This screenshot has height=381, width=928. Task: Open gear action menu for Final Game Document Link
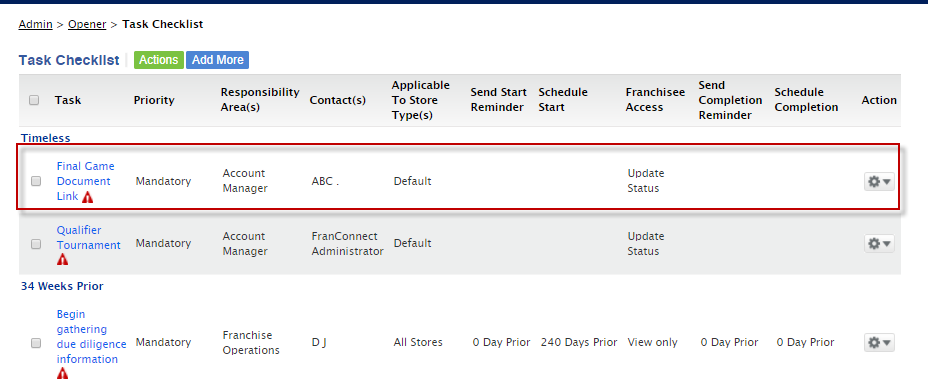point(879,182)
